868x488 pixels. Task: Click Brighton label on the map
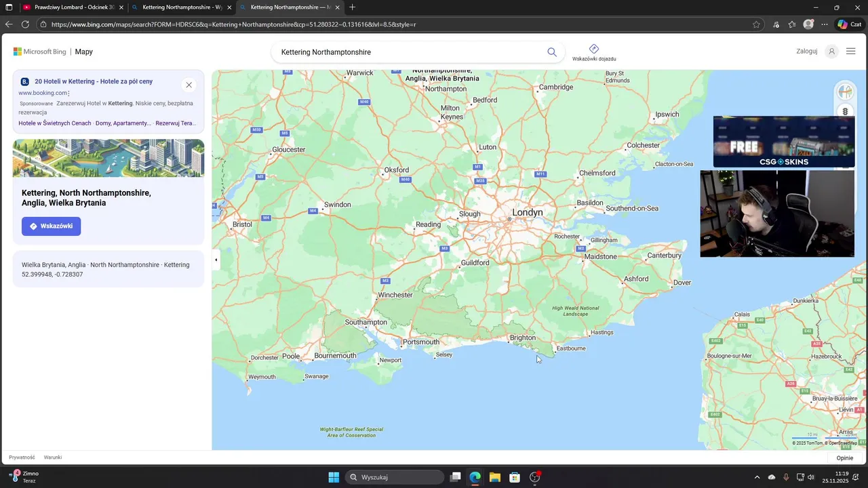click(523, 338)
